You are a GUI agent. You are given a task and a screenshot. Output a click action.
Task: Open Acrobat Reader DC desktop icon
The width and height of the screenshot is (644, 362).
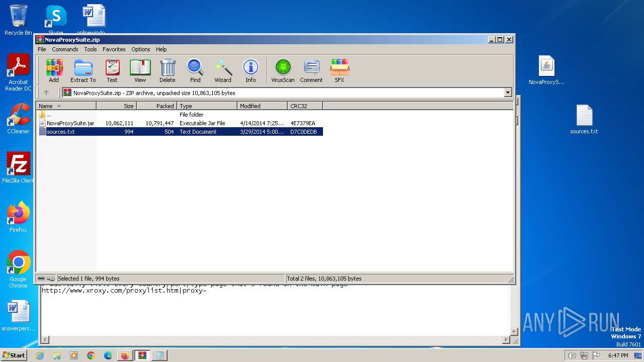tap(18, 73)
